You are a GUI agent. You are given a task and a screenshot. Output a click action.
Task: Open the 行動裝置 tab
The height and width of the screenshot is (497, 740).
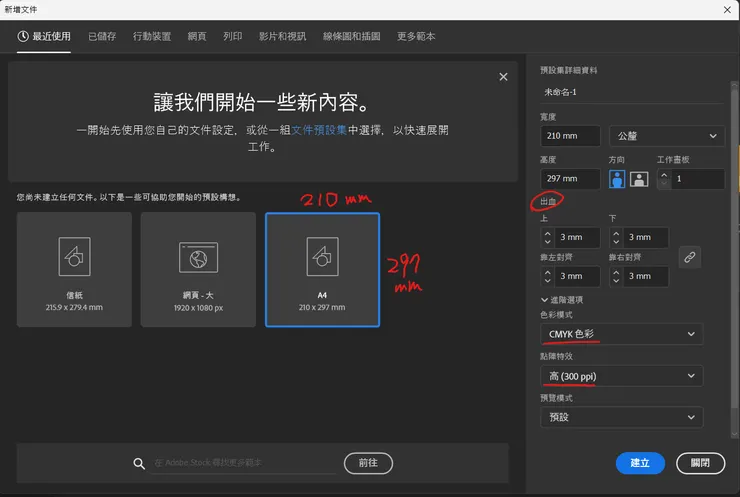coord(151,36)
